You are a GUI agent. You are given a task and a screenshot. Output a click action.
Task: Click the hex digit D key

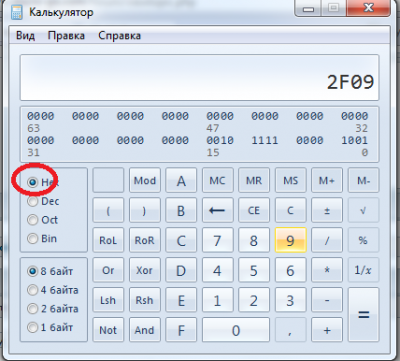point(181,271)
